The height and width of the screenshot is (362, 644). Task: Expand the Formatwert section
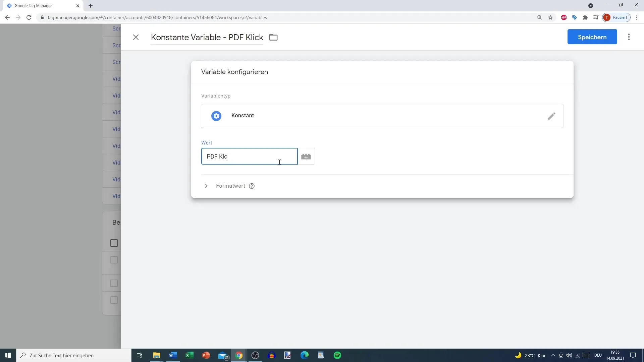click(206, 186)
